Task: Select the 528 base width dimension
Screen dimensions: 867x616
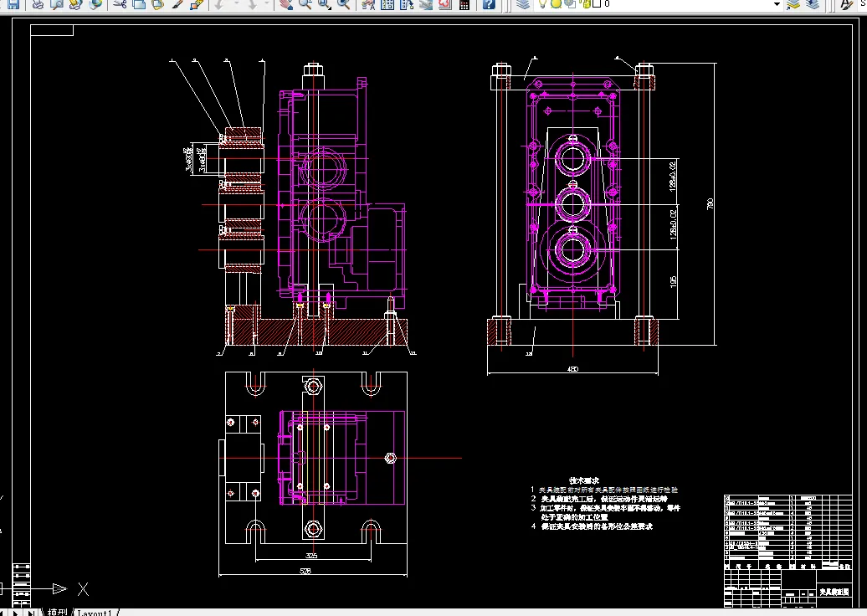Action: pyautogui.click(x=305, y=571)
